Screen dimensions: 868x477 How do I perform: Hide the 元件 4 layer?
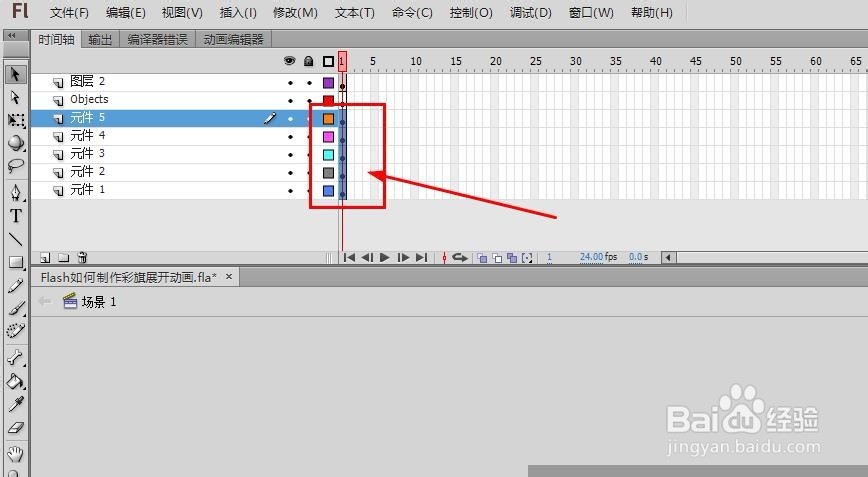pyautogui.click(x=291, y=137)
